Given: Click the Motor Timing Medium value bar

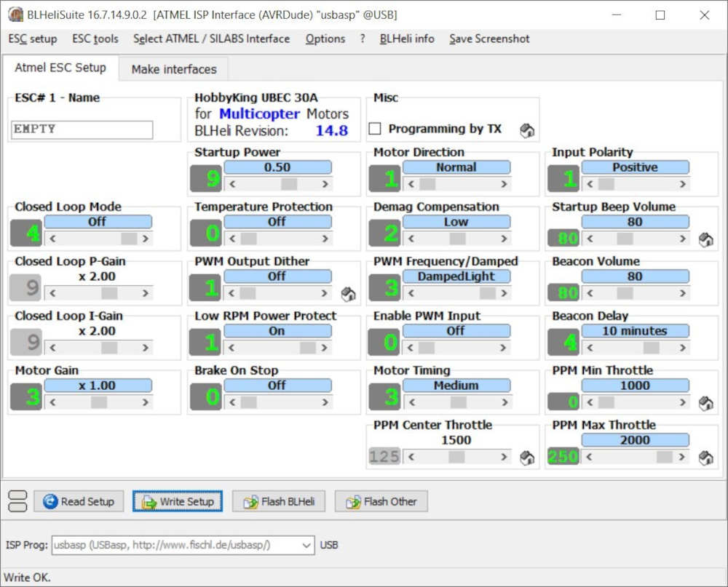Looking at the screenshot, I should click(456, 386).
